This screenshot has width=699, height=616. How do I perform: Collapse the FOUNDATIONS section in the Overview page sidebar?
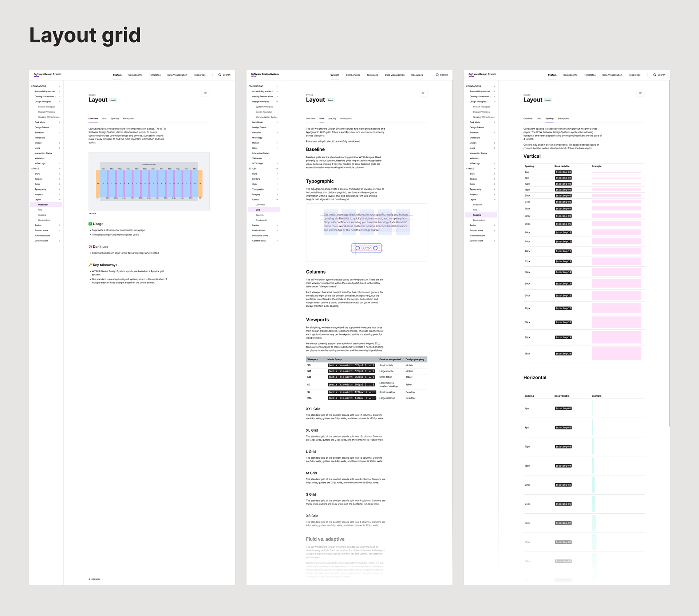pos(60,86)
